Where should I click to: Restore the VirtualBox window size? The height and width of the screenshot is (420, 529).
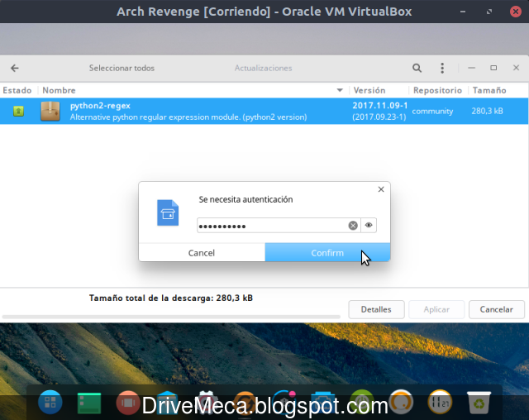click(489, 12)
